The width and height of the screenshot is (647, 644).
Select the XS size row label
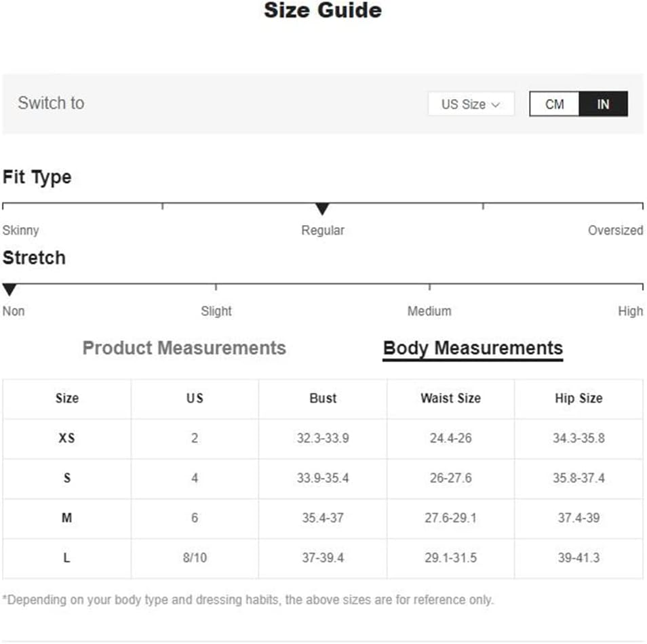coord(66,439)
